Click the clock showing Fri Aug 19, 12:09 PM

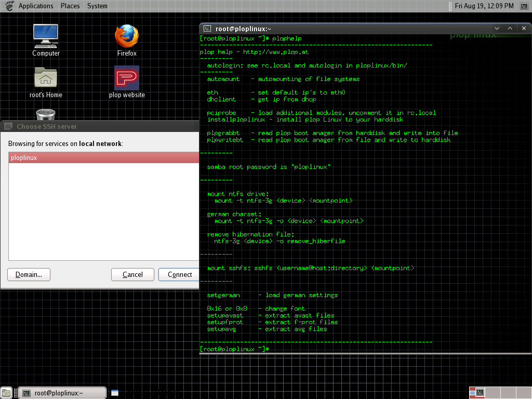click(484, 6)
